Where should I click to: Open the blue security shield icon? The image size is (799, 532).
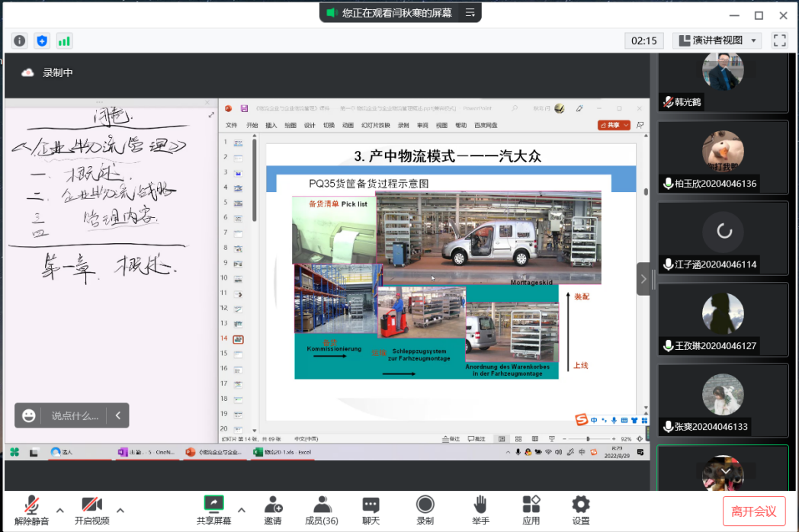(x=42, y=40)
